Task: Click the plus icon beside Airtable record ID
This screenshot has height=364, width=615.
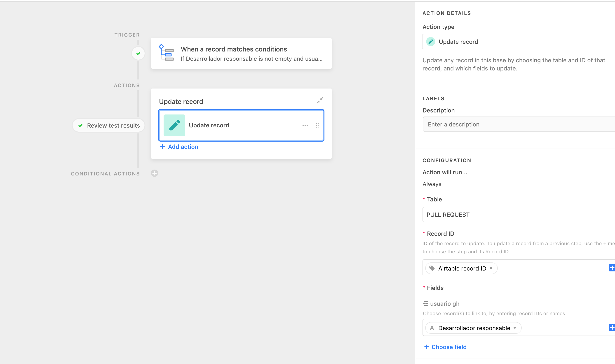Action: [x=612, y=268]
